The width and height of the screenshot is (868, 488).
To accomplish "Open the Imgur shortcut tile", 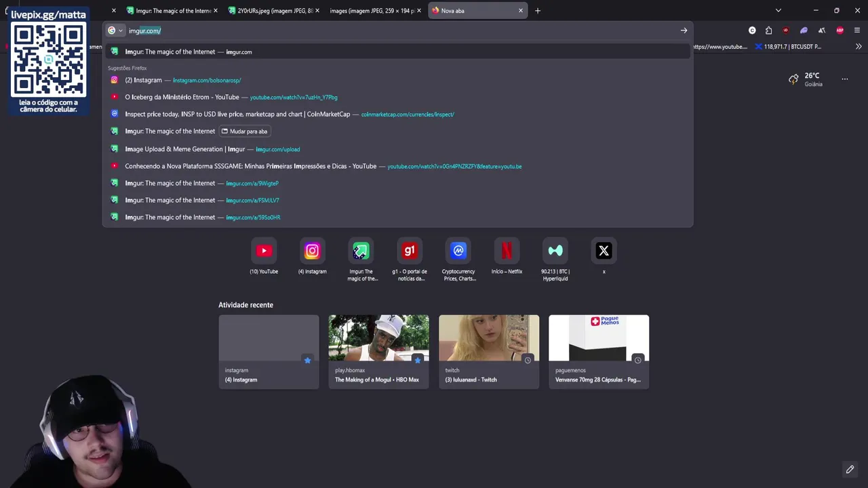I will (361, 259).
